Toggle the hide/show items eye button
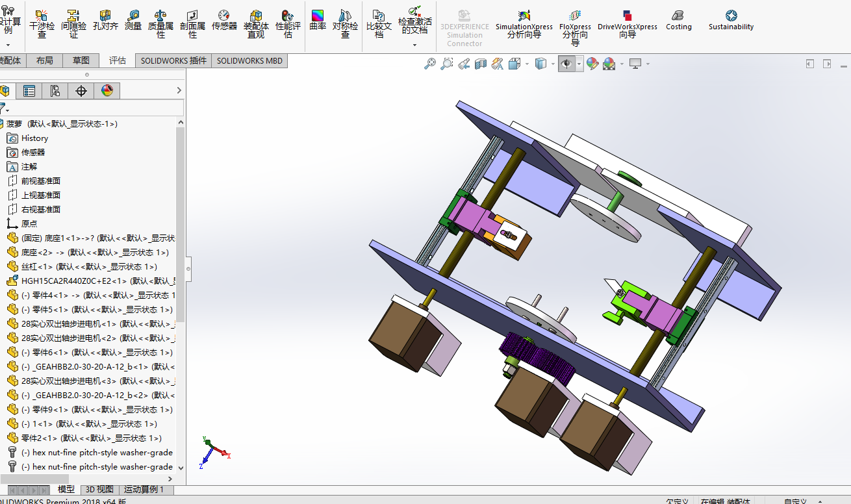 pyautogui.click(x=566, y=64)
